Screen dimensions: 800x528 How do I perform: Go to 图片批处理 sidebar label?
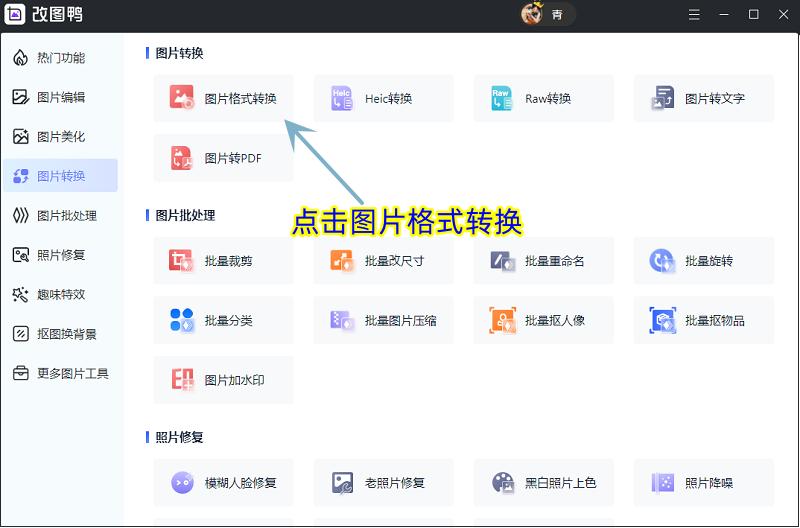click(x=67, y=216)
